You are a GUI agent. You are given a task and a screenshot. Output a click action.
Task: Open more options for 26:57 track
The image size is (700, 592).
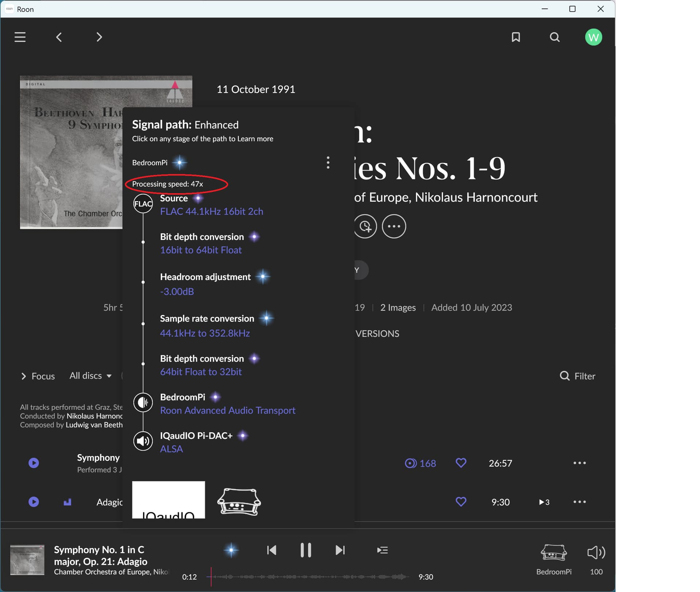[580, 463]
